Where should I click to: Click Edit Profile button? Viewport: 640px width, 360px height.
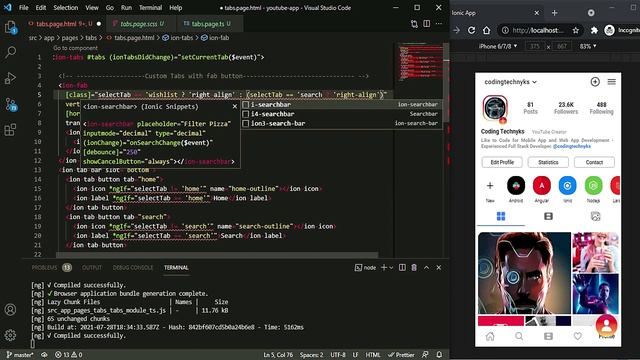(x=502, y=162)
